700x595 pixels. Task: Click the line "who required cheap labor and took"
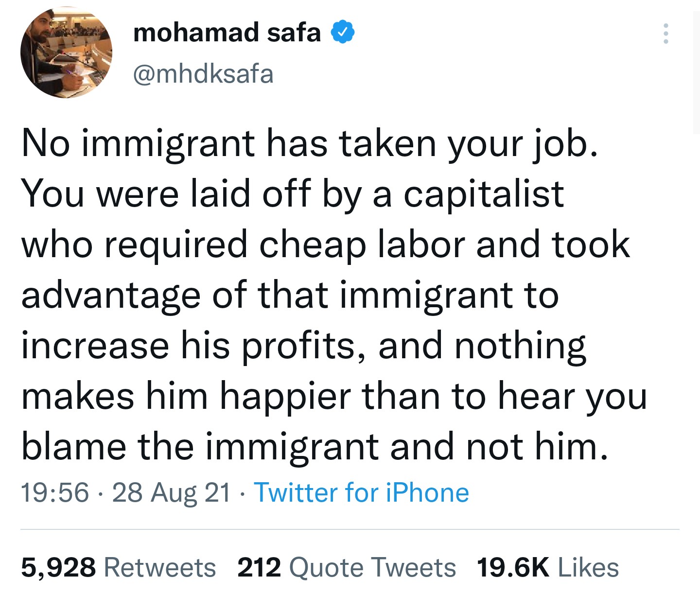point(326,245)
